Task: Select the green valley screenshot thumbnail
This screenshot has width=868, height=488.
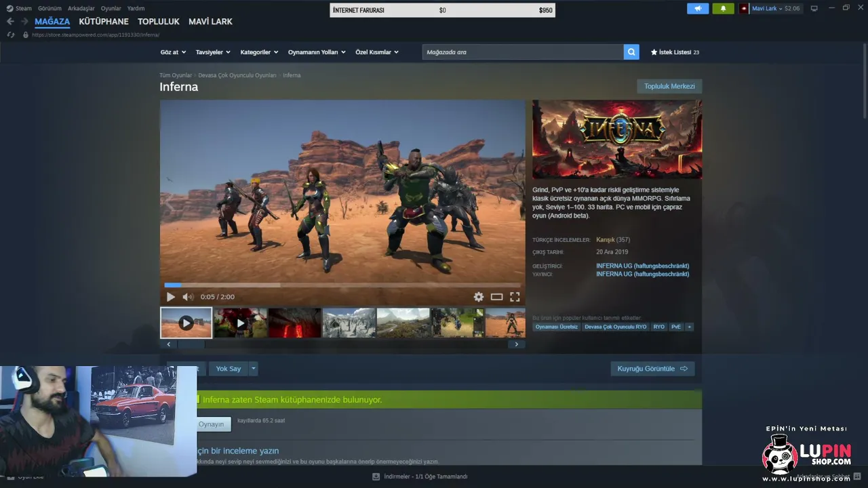Action: point(403,323)
